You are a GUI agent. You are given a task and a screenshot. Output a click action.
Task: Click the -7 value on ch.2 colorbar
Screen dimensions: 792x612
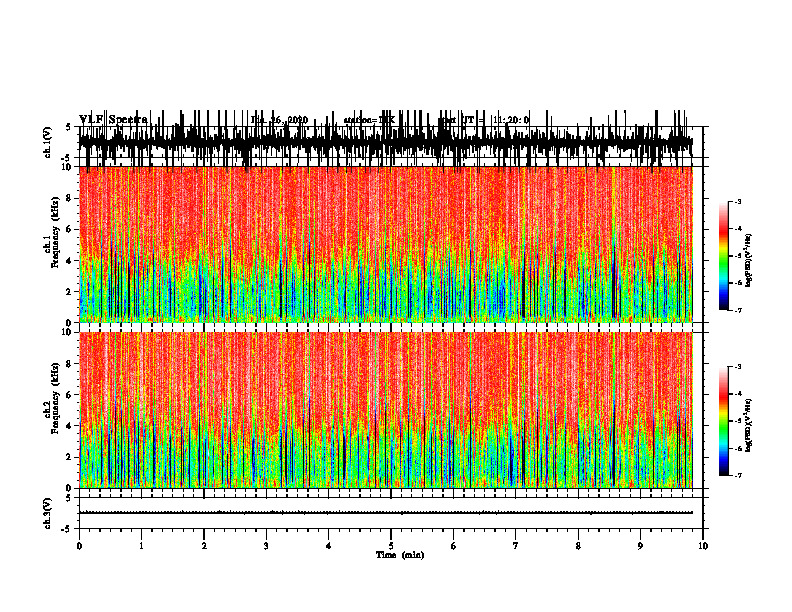pyautogui.click(x=738, y=475)
